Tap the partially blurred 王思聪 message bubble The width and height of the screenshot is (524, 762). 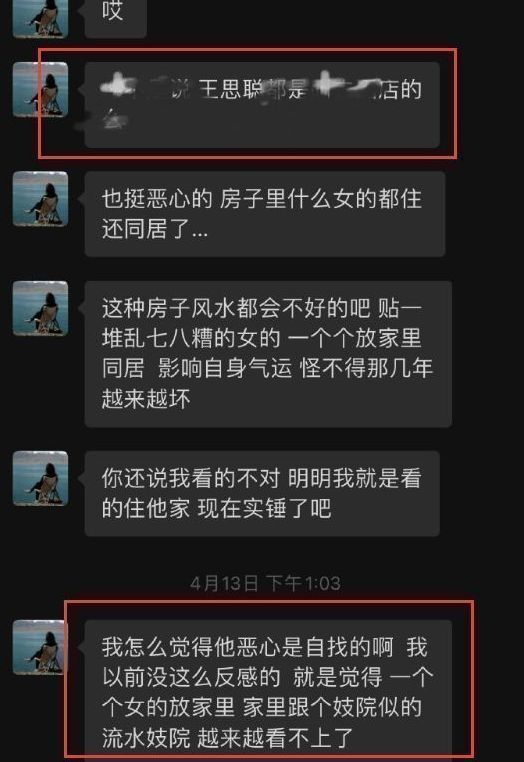262,104
